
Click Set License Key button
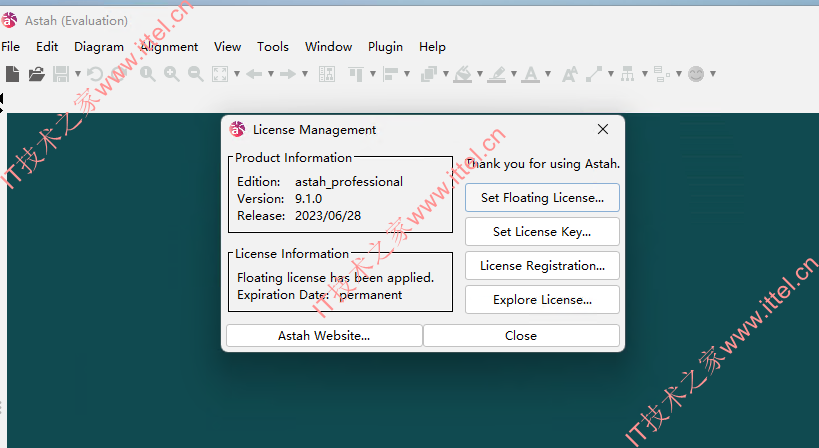[542, 231]
